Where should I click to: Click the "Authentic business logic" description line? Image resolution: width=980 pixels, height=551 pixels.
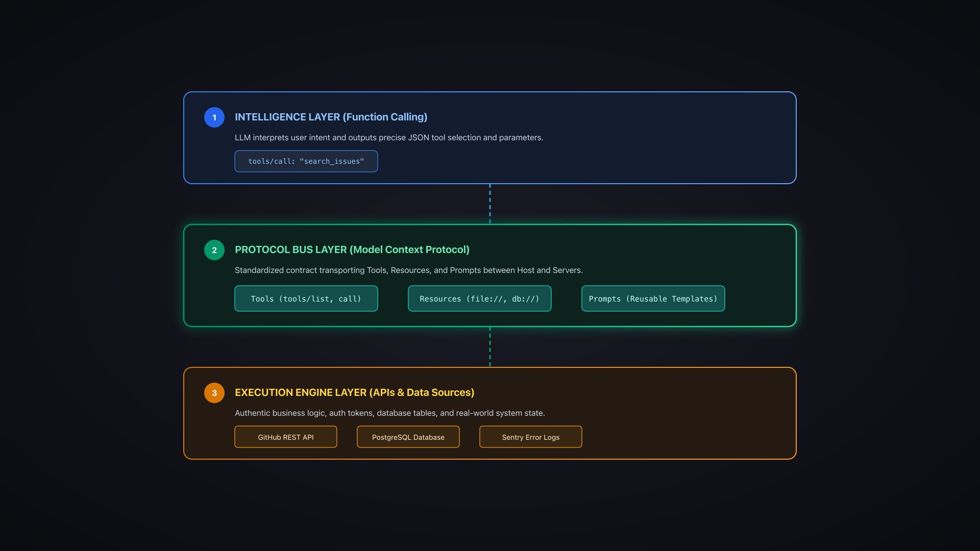(390, 413)
